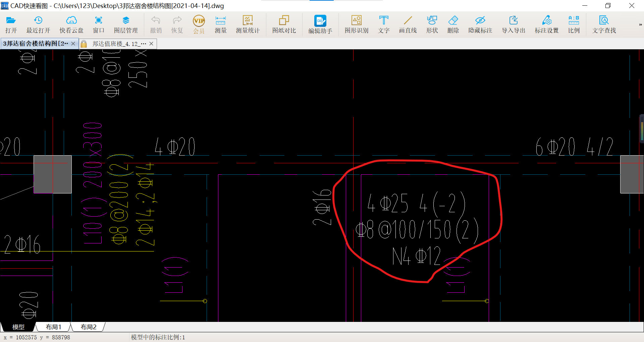Open 导入导出 import export
644x342 pixels.
pyautogui.click(x=514, y=24)
